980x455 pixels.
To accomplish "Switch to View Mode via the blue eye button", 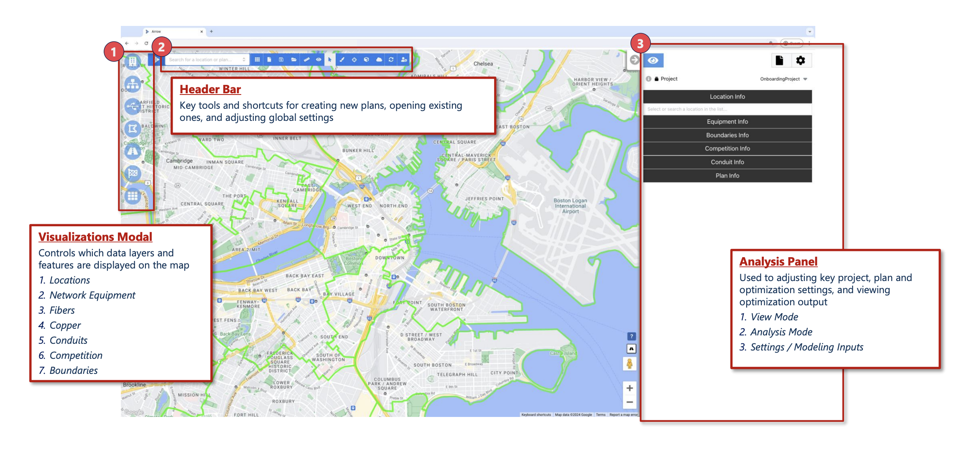I will pyautogui.click(x=653, y=61).
